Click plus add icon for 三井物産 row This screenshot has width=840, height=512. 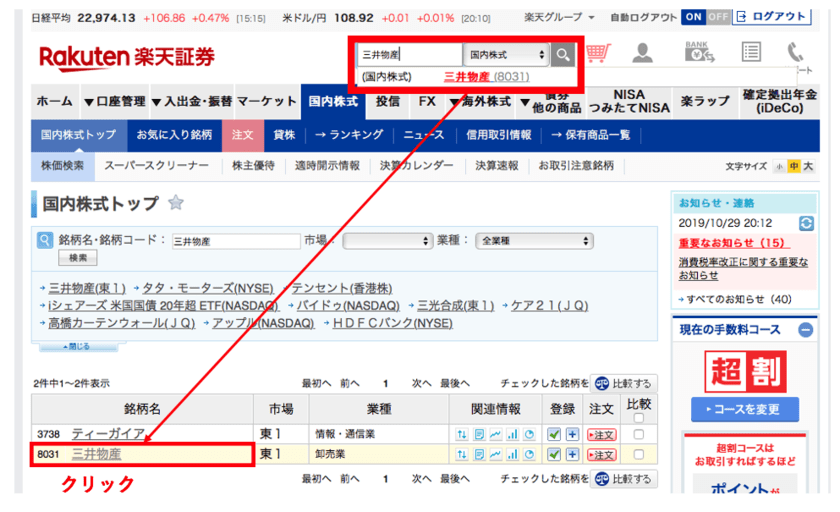point(572,454)
